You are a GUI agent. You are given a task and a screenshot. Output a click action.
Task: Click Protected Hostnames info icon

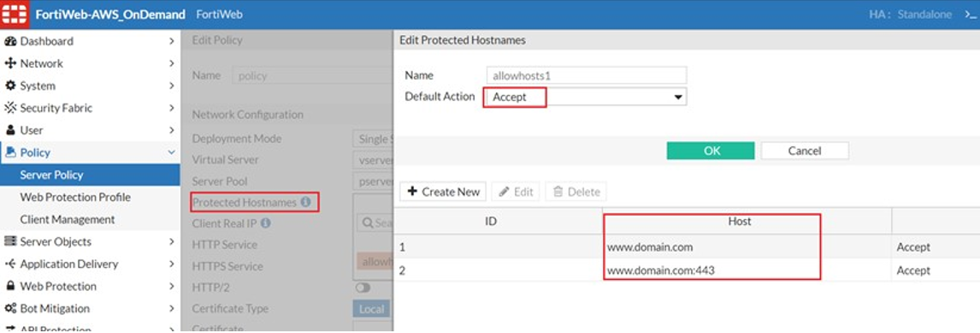coord(305,202)
